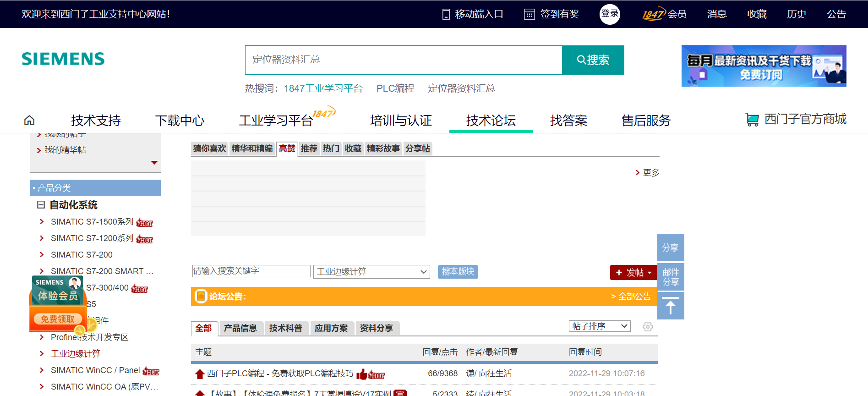This screenshot has height=396, width=868.
Task: Open the forum settings gear icon
Action: click(x=647, y=327)
